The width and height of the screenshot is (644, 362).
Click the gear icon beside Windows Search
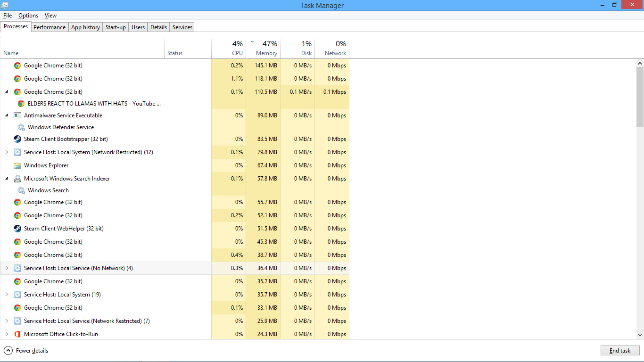click(x=21, y=190)
